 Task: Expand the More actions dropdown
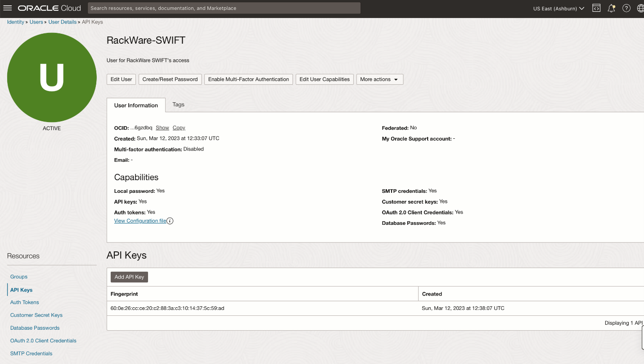(379, 79)
